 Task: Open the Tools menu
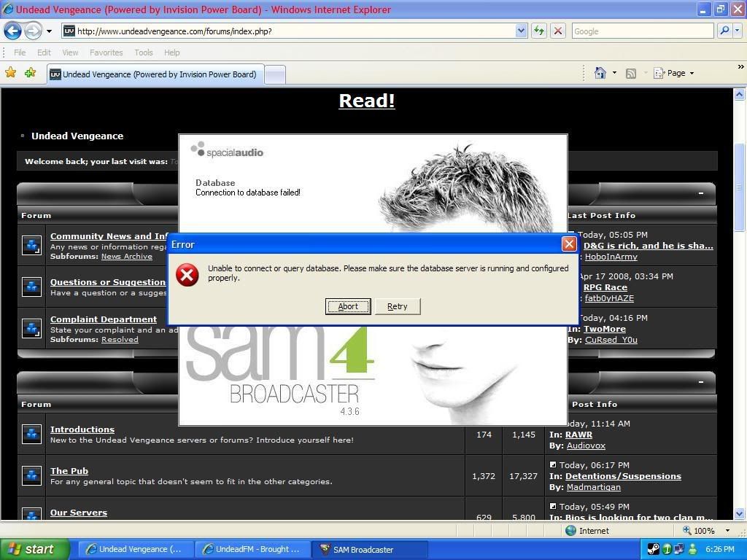coord(144,52)
